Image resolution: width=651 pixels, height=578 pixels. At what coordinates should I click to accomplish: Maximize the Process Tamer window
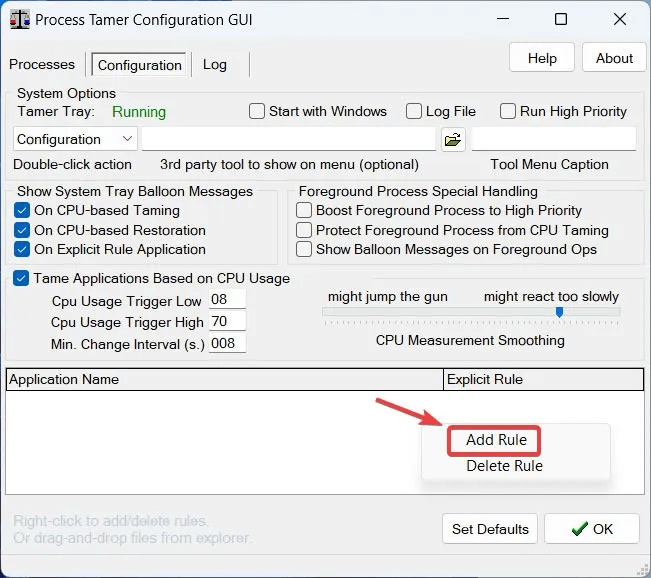point(561,19)
